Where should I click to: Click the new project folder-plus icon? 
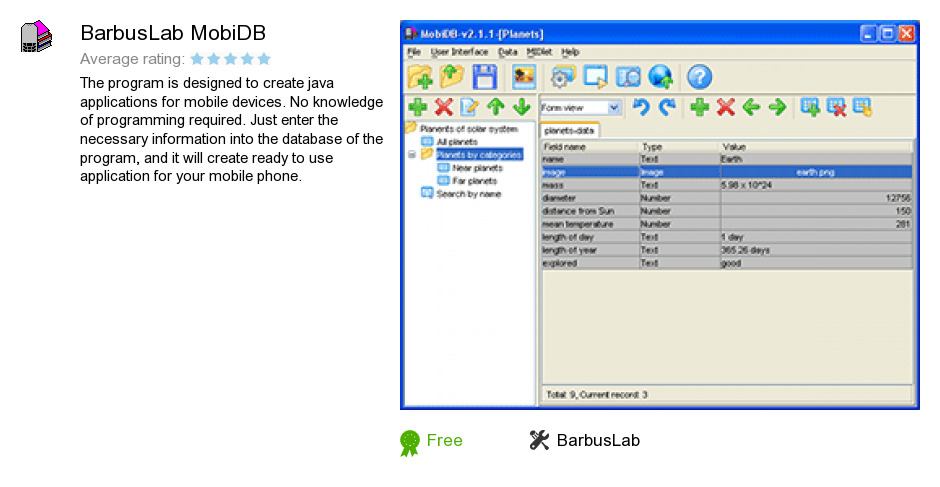click(x=420, y=77)
